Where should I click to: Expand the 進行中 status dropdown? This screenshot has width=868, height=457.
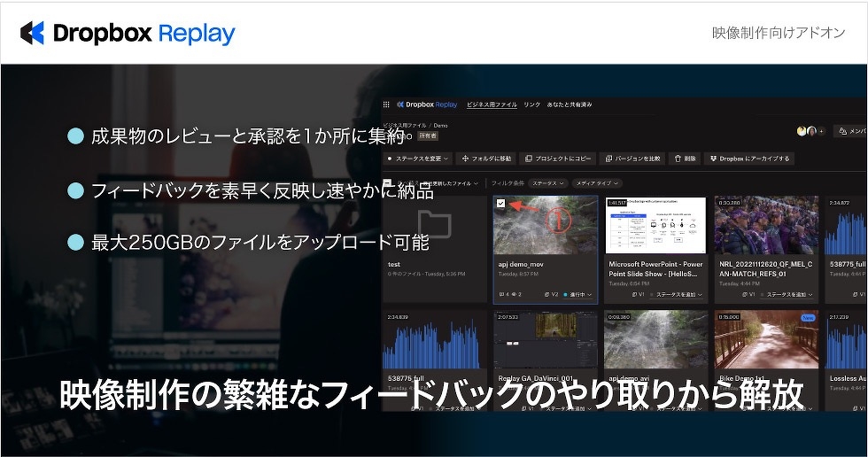[577, 294]
